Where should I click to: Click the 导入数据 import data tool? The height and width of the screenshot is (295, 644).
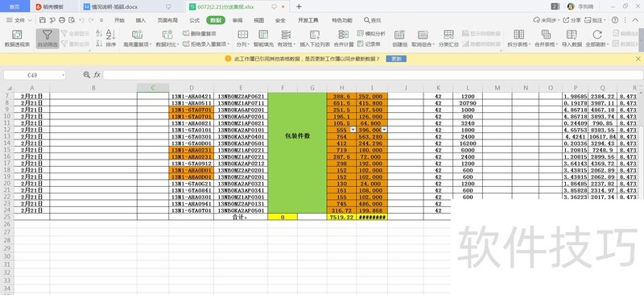pos(572,39)
